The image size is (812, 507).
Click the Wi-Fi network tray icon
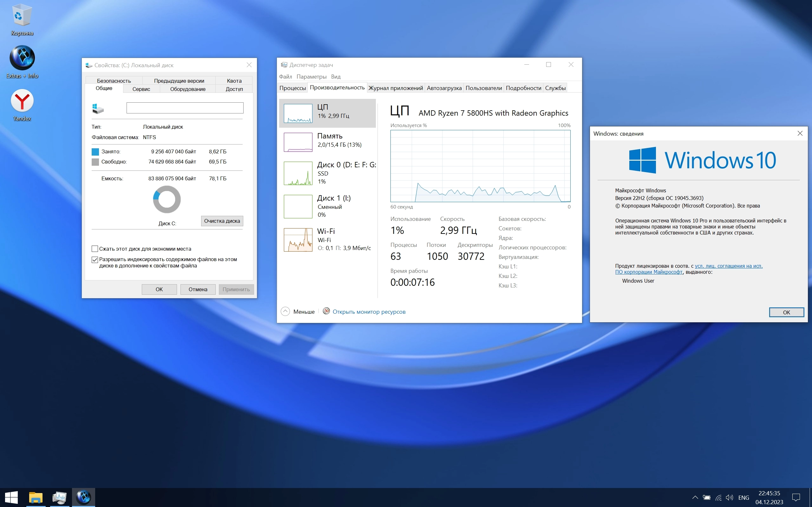coord(718,497)
